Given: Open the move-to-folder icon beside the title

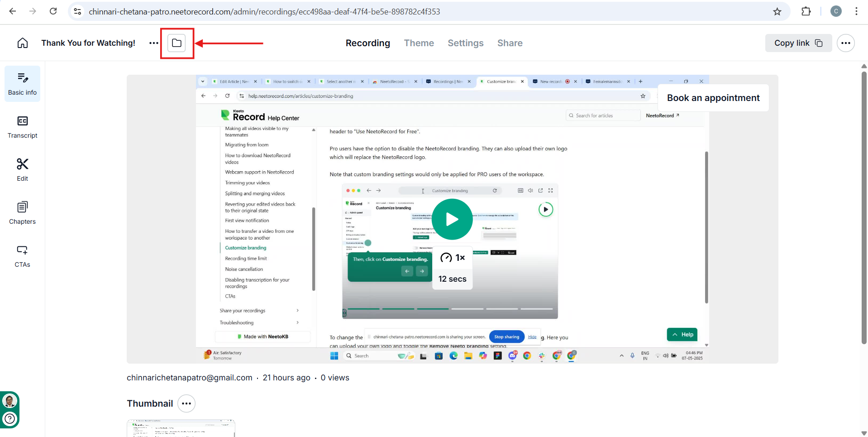Looking at the screenshot, I should coord(177,43).
